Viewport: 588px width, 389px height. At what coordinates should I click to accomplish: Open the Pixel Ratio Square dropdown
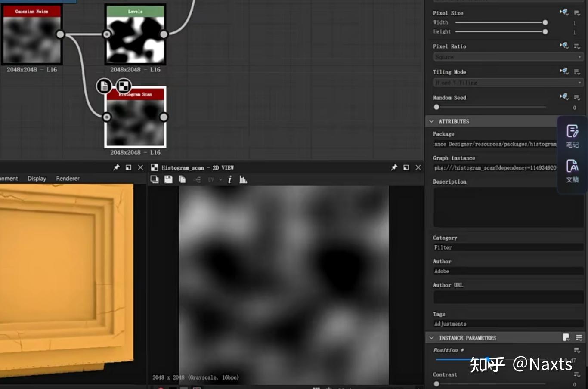point(508,57)
